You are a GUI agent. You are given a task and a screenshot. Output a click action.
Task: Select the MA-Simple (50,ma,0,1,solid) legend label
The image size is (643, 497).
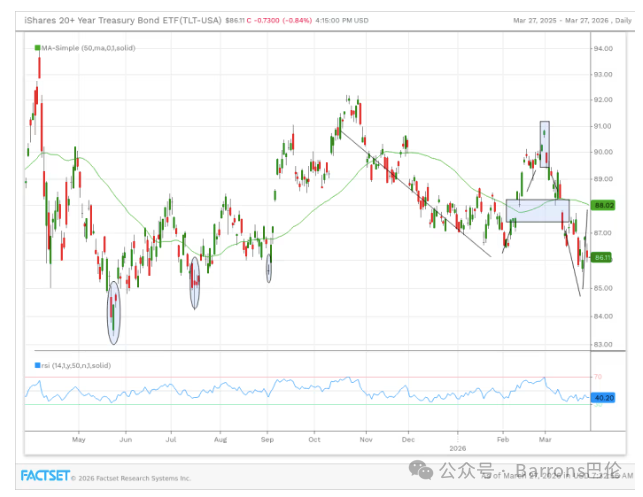pyautogui.click(x=89, y=48)
